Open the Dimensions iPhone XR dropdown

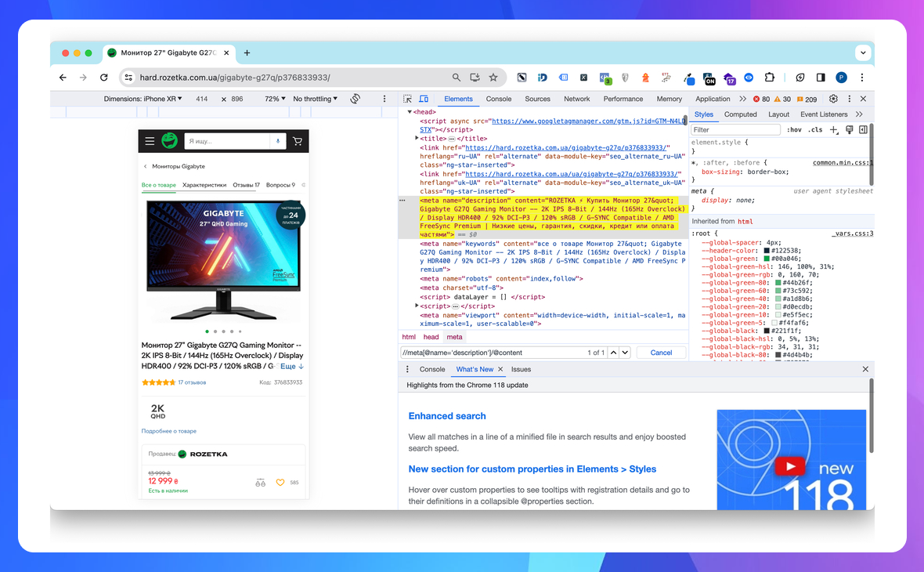(x=143, y=99)
